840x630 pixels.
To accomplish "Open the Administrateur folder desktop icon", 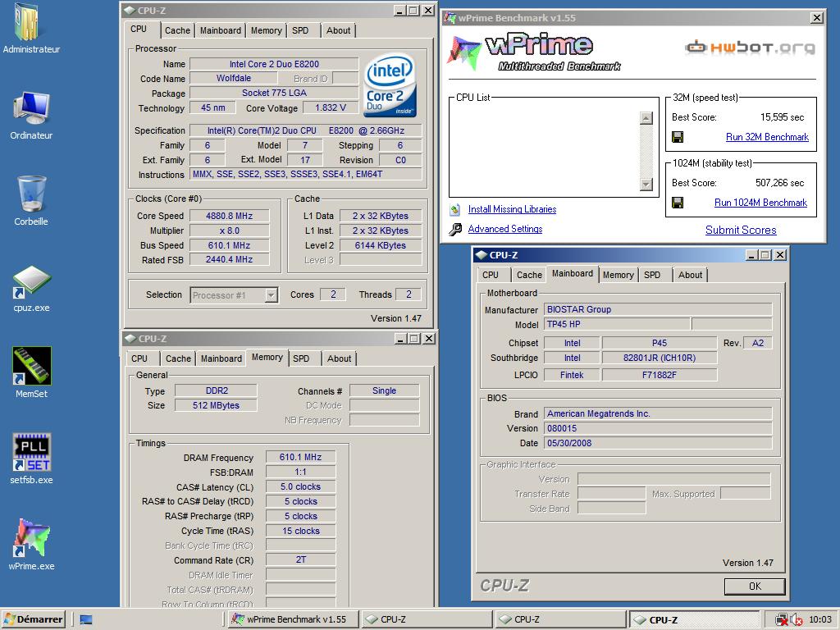I will (x=31, y=28).
